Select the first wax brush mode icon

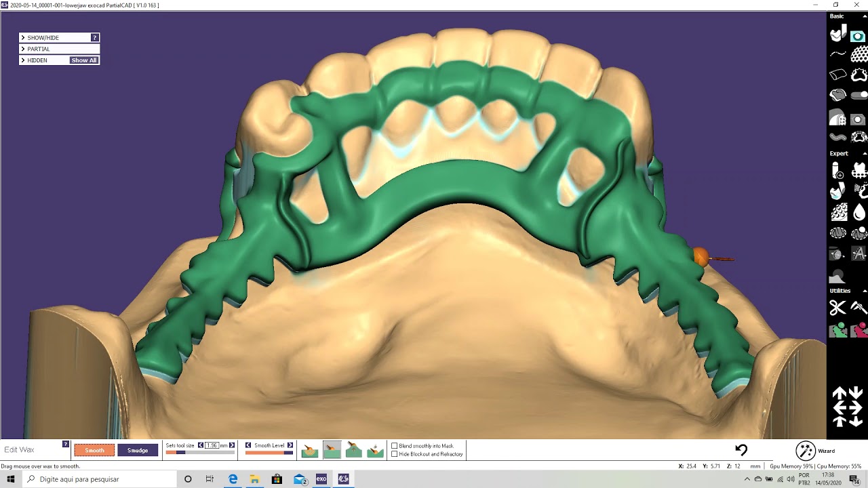[x=310, y=450]
